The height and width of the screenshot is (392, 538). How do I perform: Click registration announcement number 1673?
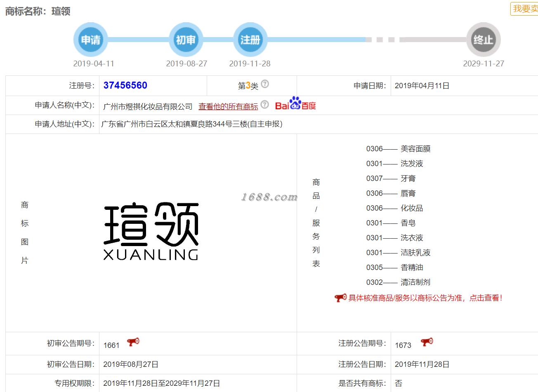tap(403, 345)
